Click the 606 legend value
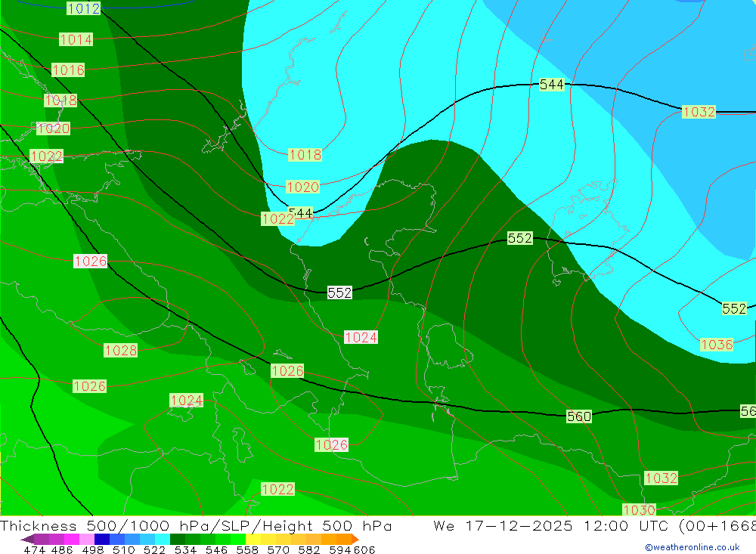The width and height of the screenshot is (756, 554). (x=364, y=549)
